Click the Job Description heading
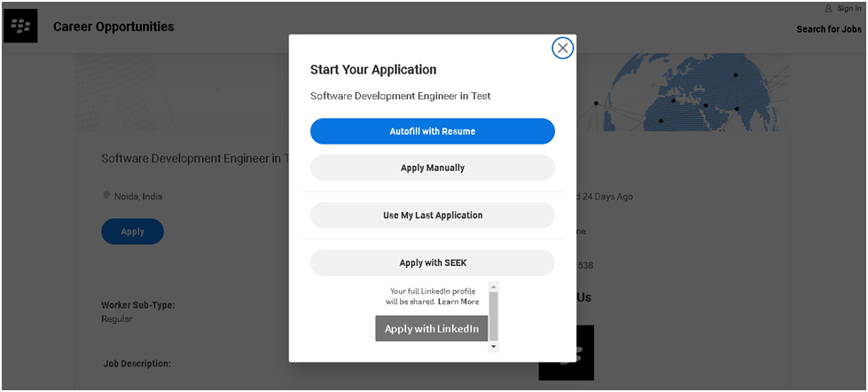 (x=137, y=364)
